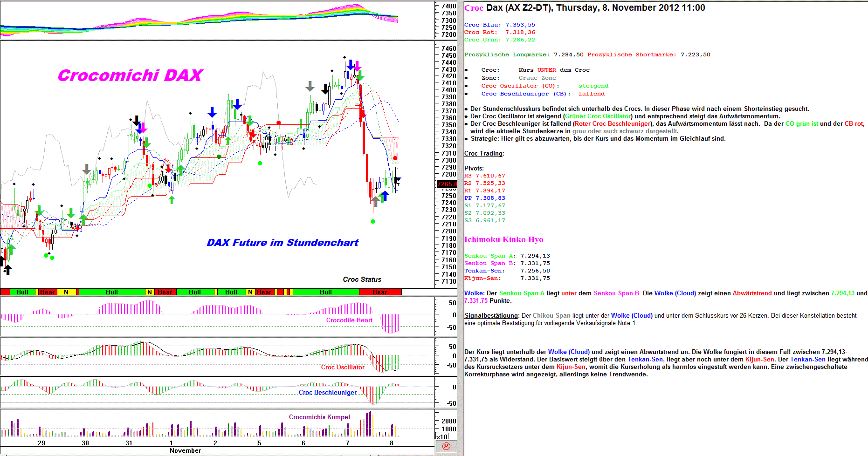Click the x10 volume scale label
Image resolution: width=868 pixels, height=456 pixels.
[441, 436]
